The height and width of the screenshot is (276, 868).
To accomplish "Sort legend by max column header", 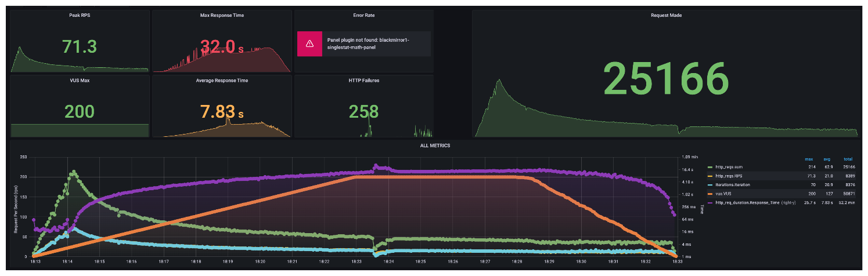I will 808,158.
